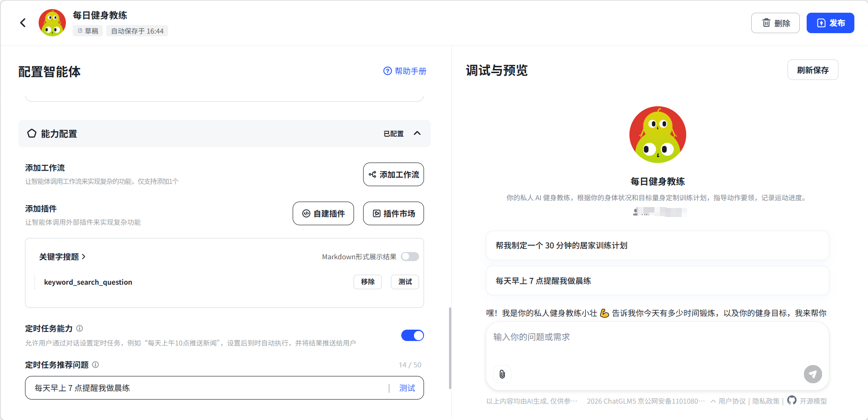Click the back arrow icon
The image size is (868, 420).
click(x=23, y=23)
